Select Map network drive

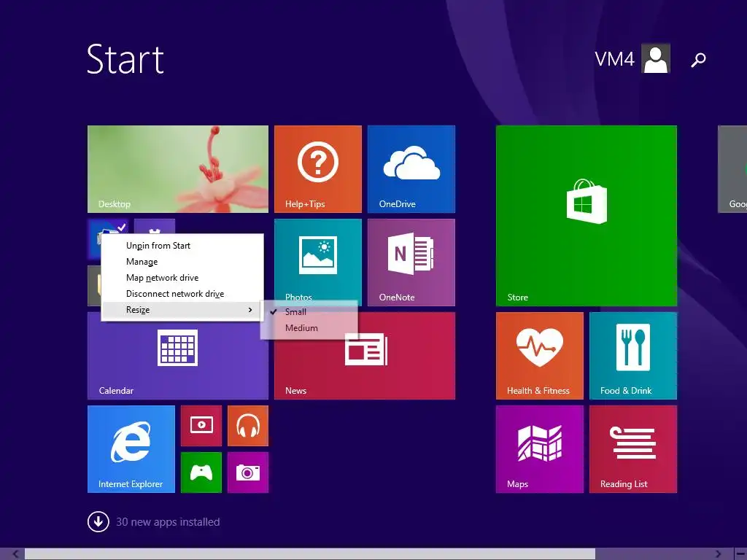click(182, 278)
